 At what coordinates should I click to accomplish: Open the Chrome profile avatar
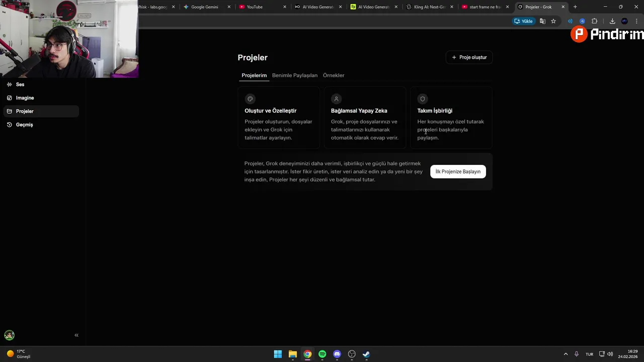(x=624, y=21)
